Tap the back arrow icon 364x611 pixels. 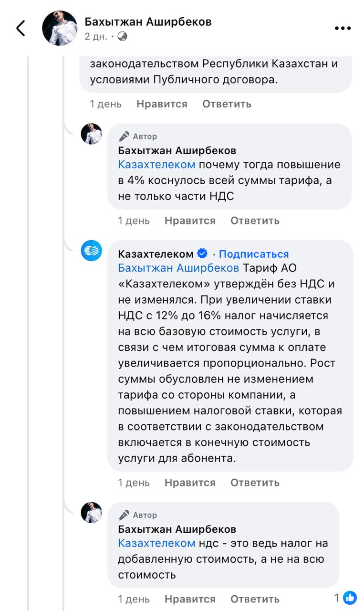[x=21, y=29]
